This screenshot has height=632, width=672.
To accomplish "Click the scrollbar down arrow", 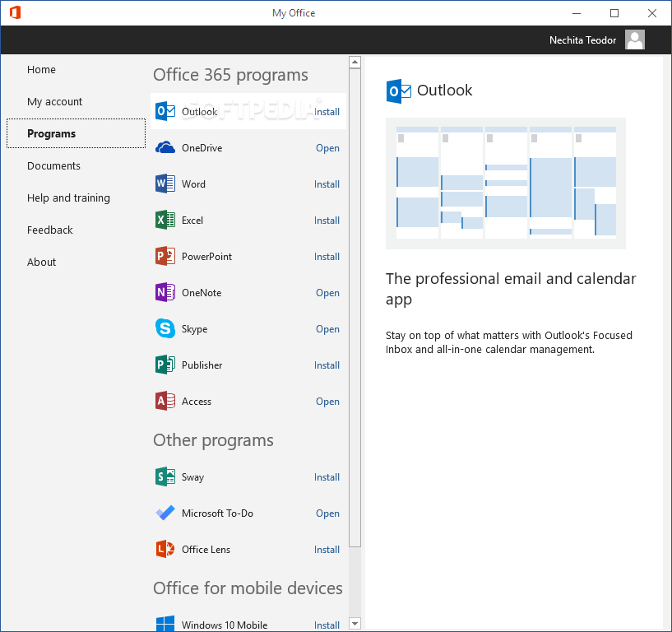I will [355, 623].
